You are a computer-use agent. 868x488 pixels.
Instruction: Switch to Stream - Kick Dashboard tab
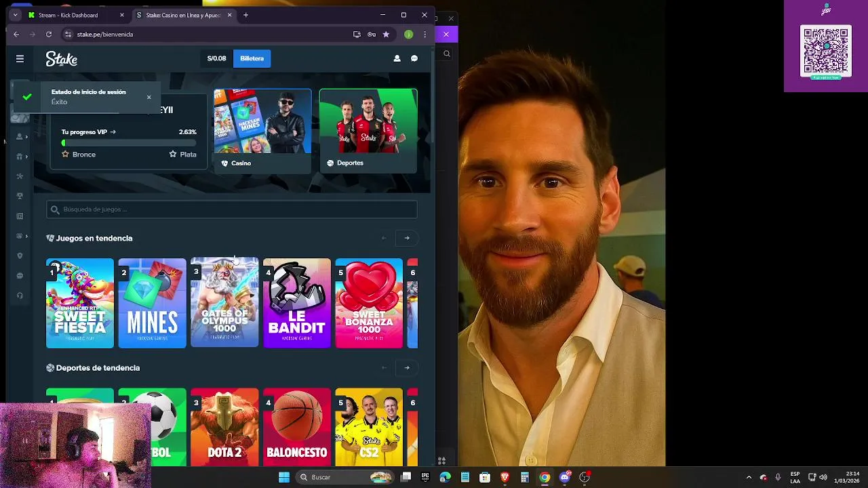(x=76, y=15)
